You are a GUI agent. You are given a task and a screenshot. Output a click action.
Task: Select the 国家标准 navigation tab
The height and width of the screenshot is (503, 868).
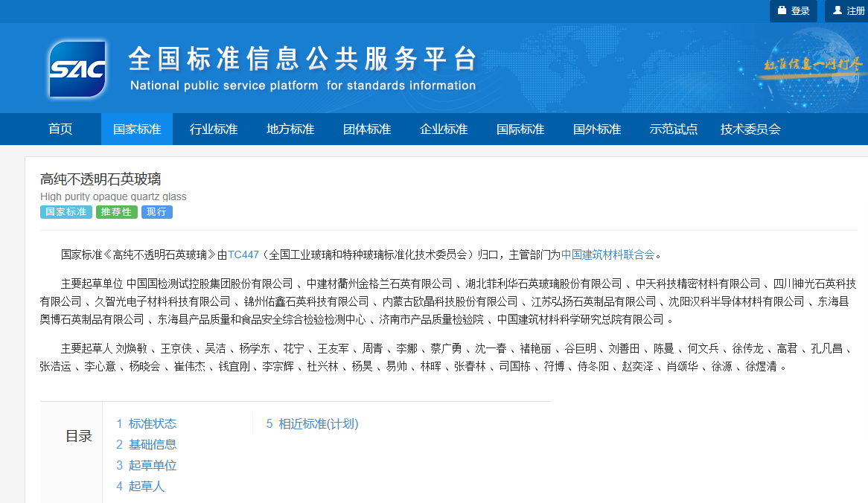click(137, 129)
